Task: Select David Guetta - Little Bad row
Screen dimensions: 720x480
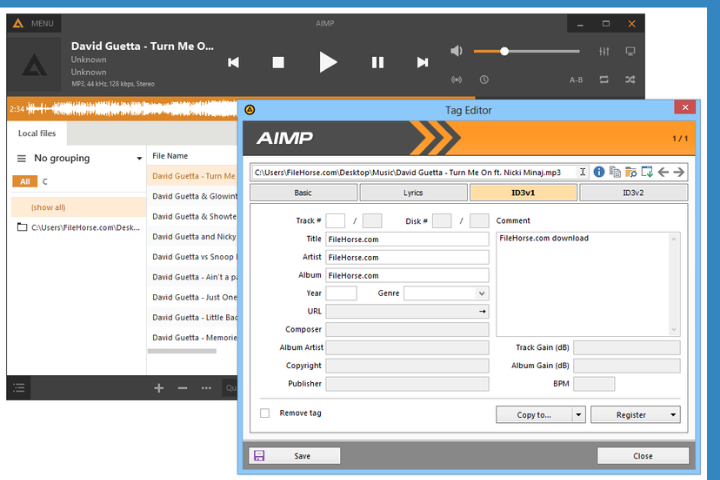Action: click(x=192, y=317)
